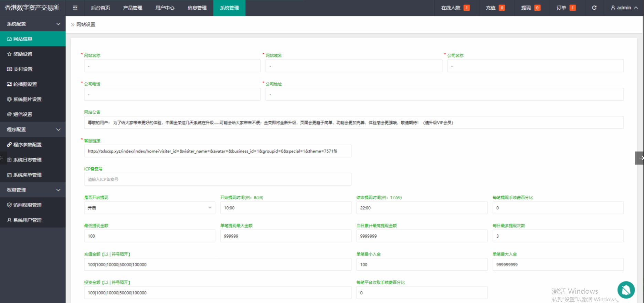Click the right arrow page scroll handle

(x=640, y=158)
